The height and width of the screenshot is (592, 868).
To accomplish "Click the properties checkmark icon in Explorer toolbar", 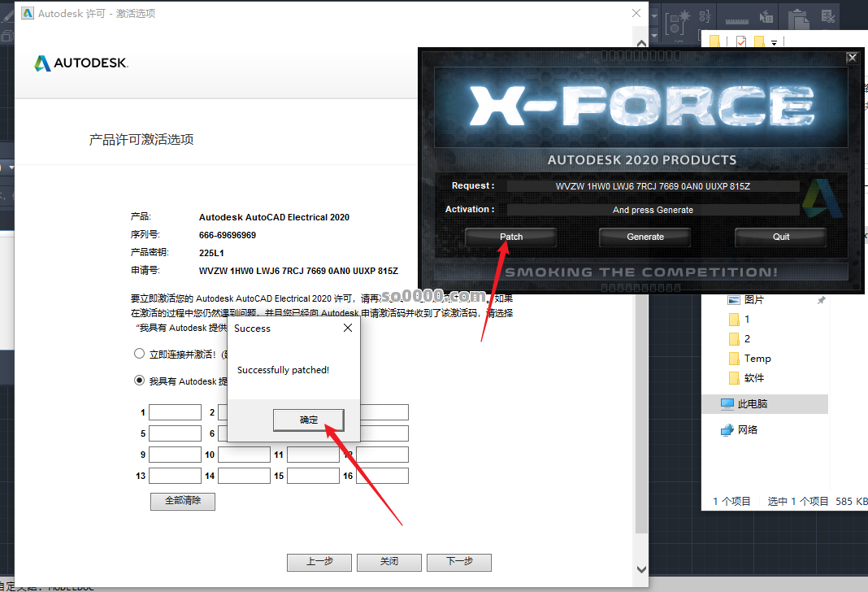I will (741, 41).
